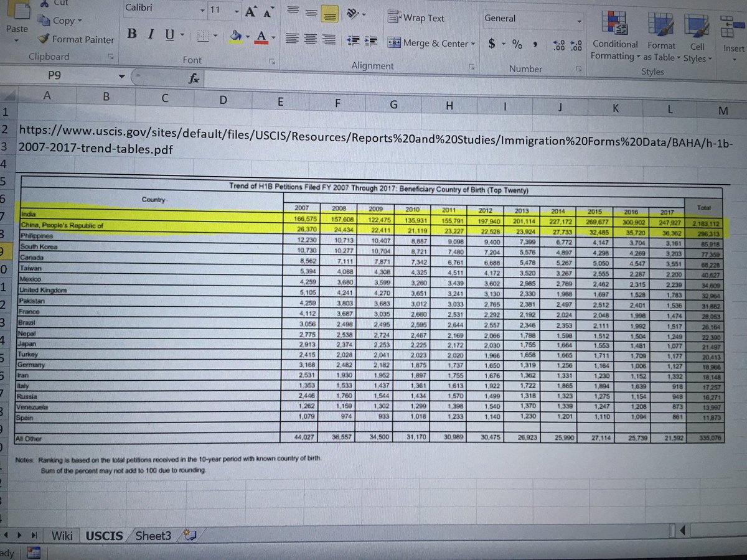Click the macro record status bar icon
Screen dimensions: 747x560
coord(32,553)
